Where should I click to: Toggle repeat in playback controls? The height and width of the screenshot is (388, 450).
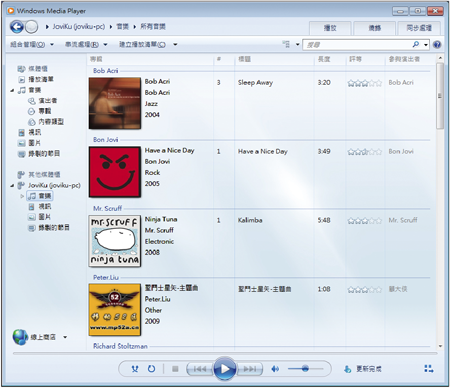point(151,369)
